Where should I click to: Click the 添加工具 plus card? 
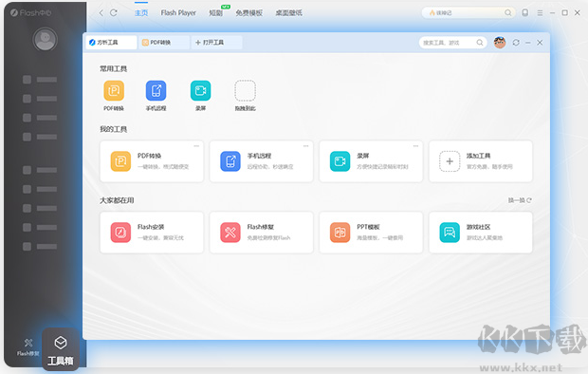pyautogui.click(x=481, y=161)
